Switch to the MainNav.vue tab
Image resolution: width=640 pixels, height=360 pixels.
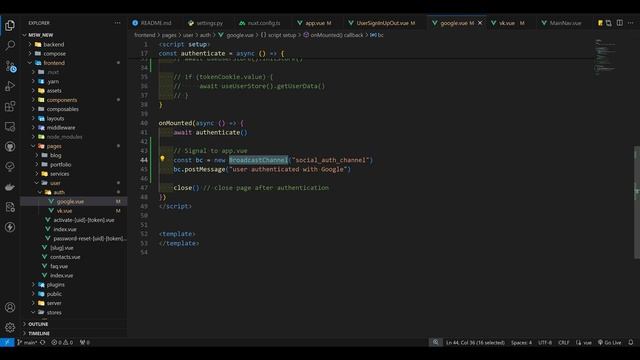pos(565,23)
